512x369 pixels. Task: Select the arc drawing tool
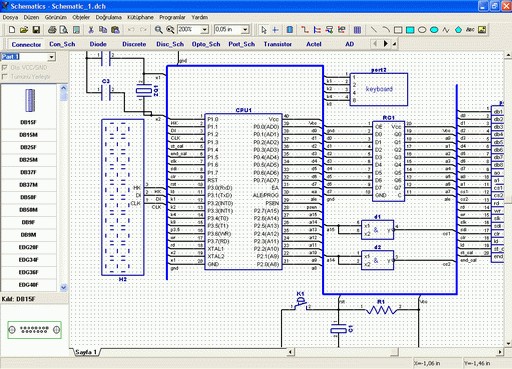pyautogui.click(x=386, y=30)
